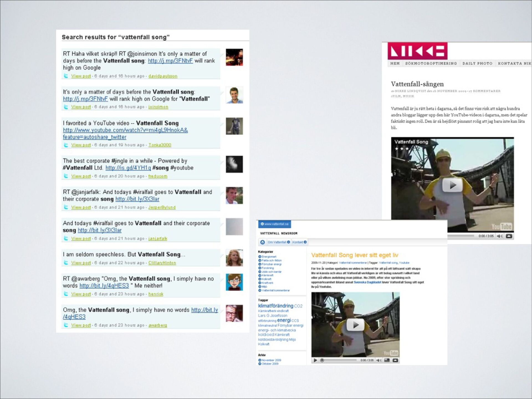Click the Newsroom video seek bar
The width and height of the screenshot is (532, 399).
(x=339, y=360)
